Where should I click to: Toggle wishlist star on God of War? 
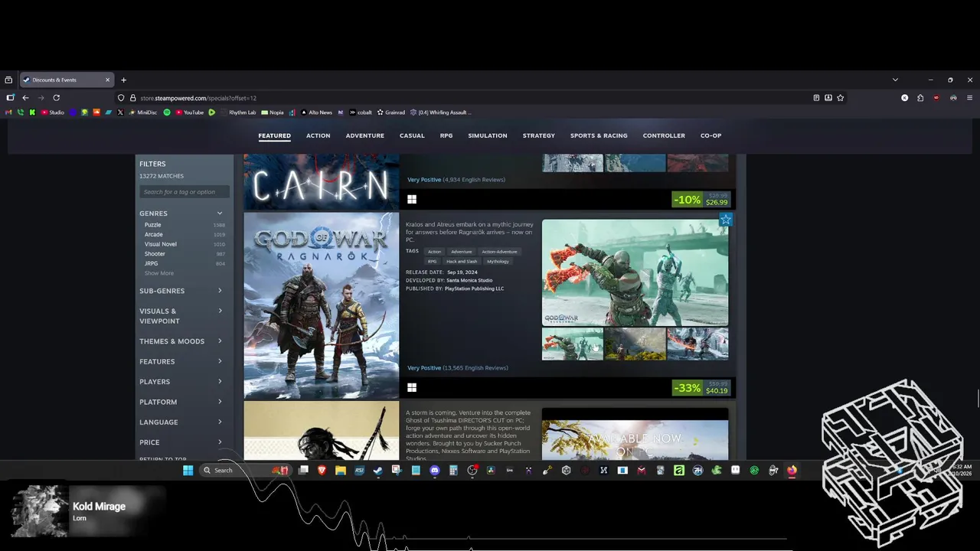point(725,220)
